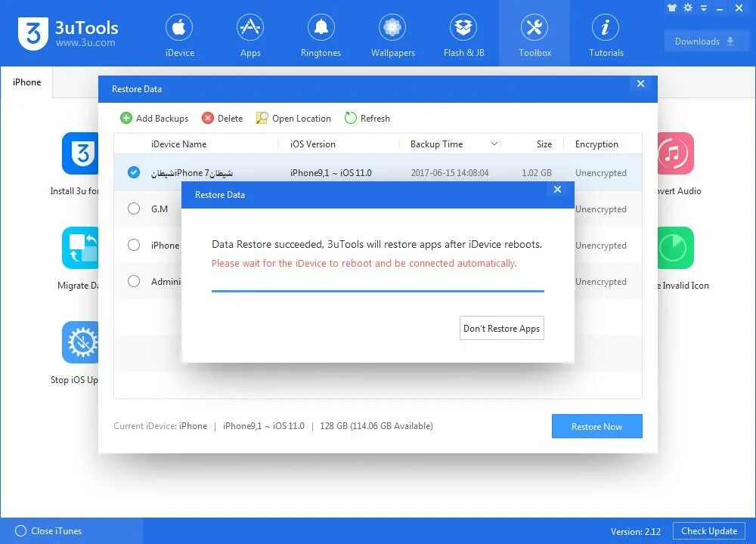Click Delete in backup toolbar
This screenshot has height=544, width=756.
click(x=222, y=118)
